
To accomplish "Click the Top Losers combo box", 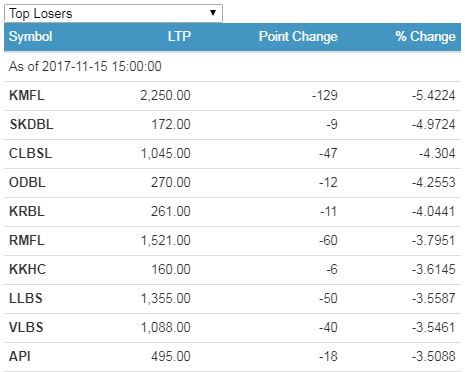I will [x=113, y=13].
